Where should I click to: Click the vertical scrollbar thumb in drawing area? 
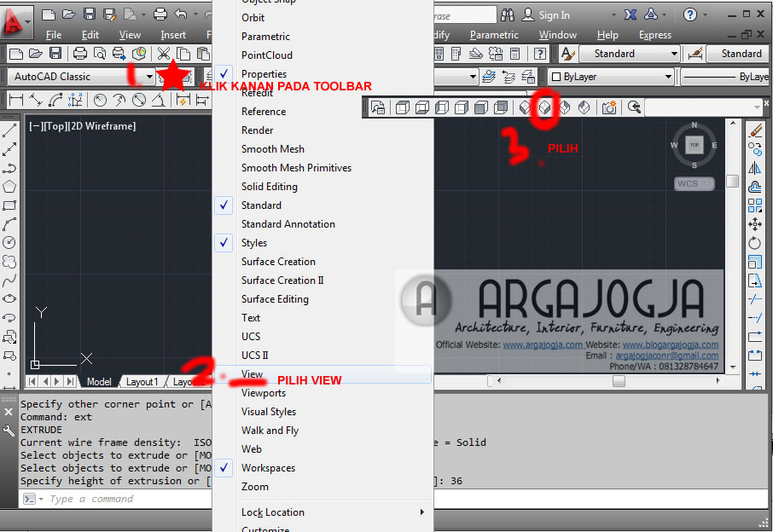(x=733, y=182)
